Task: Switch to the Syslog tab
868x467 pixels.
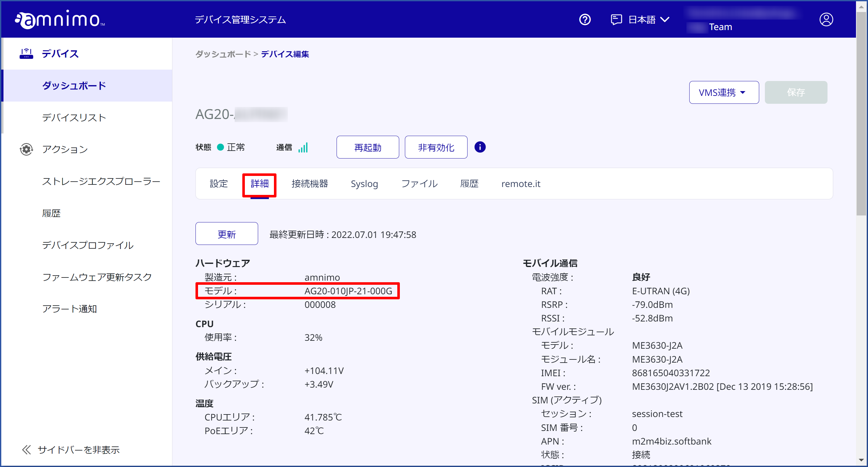Action: (364, 184)
